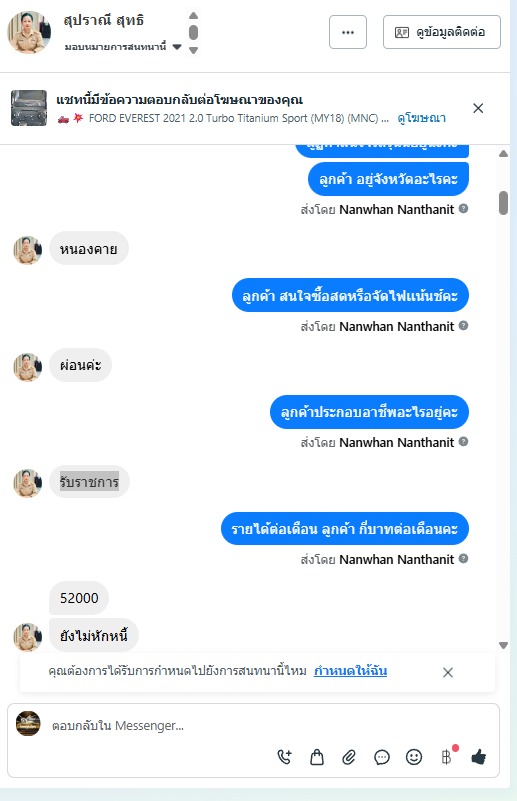Open the ดูโฆษณา view ad link
Image resolution: width=517 pixels, height=801 pixels.
pos(421,118)
